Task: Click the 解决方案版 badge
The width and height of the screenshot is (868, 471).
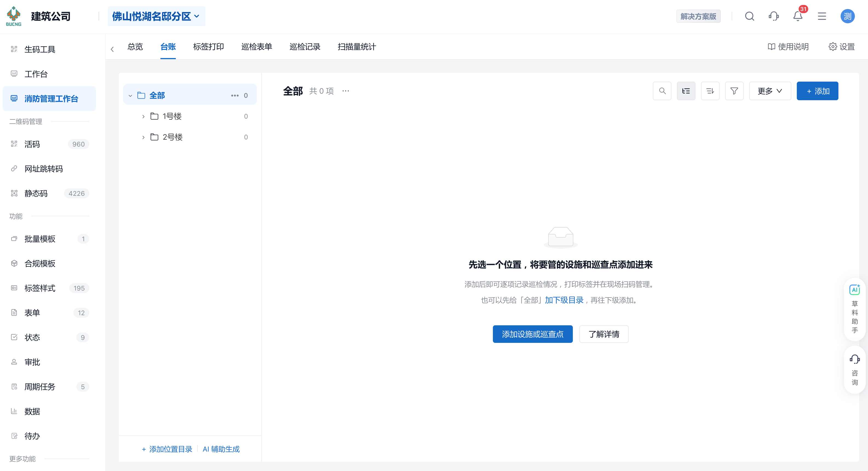Action: coord(698,16)
